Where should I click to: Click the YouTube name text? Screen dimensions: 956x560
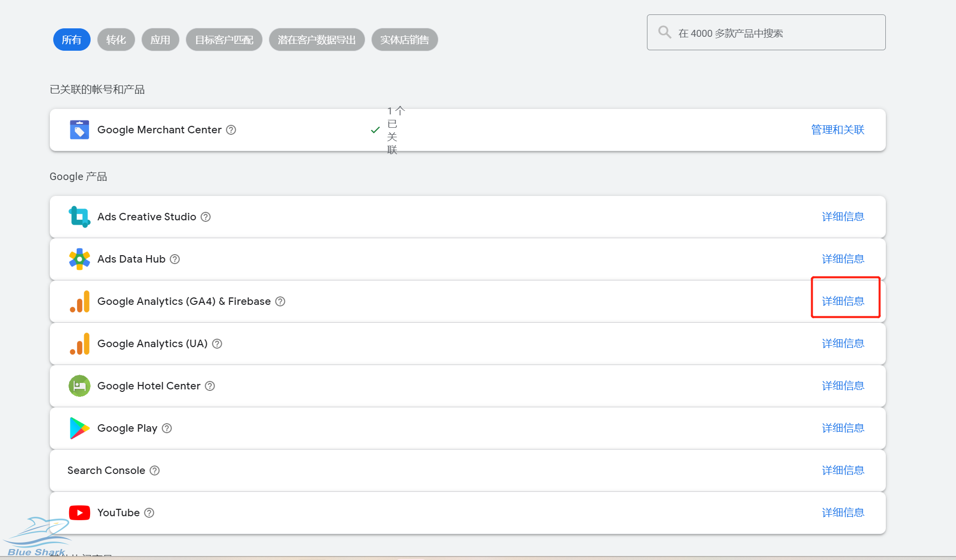118,513
